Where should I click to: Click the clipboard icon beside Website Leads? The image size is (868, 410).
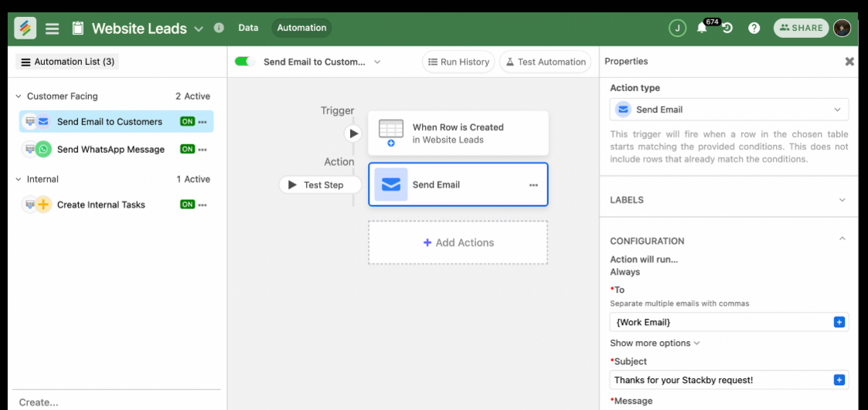click(78, 29)
